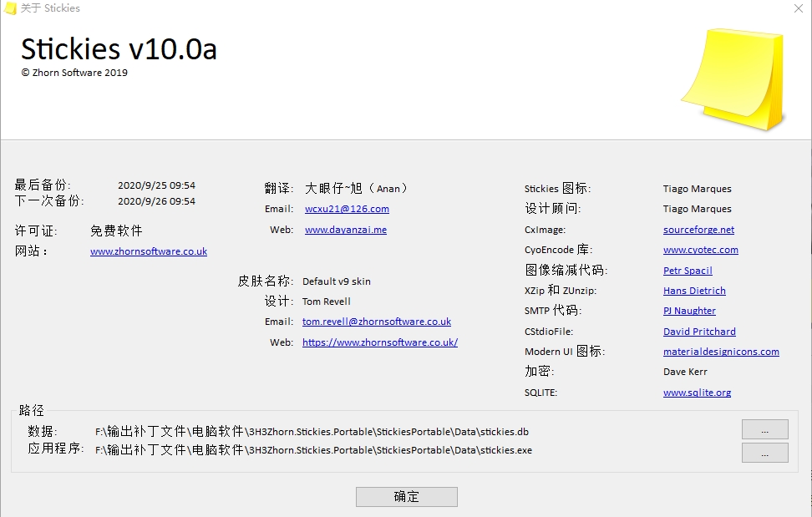Click the Dave Kerr encryption credit
The width and height of the screenshot is (812, 517).
coord(685,373)
